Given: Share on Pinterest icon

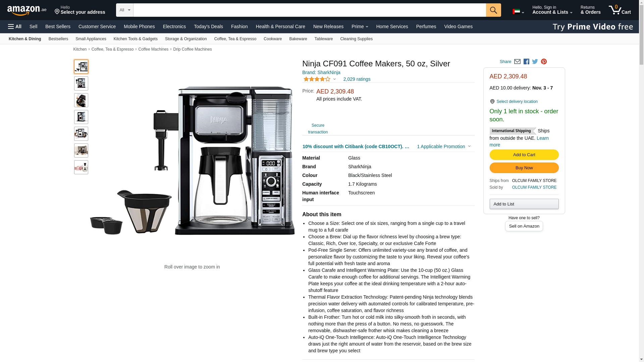Looking at the screenshot, I should click(544, 62).
